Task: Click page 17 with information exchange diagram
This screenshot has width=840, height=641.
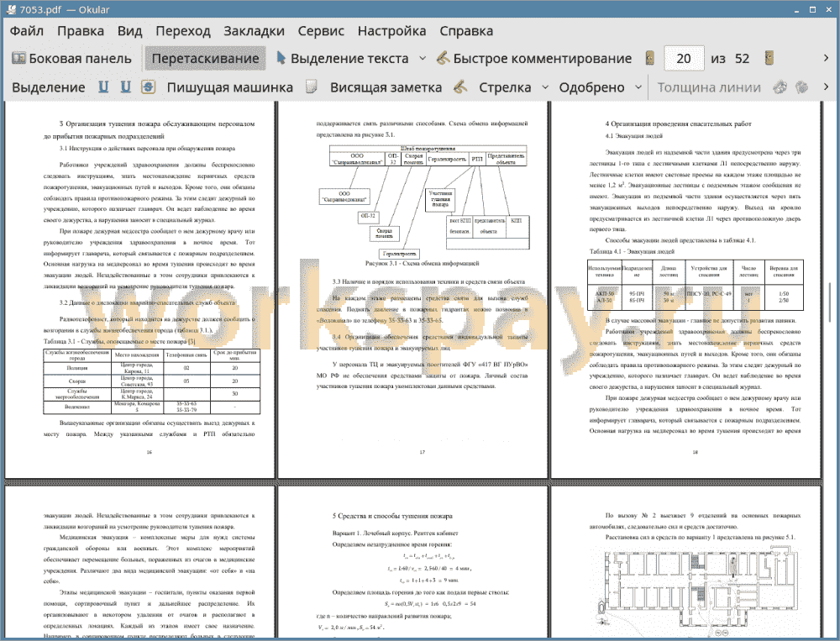Action: 413,289
